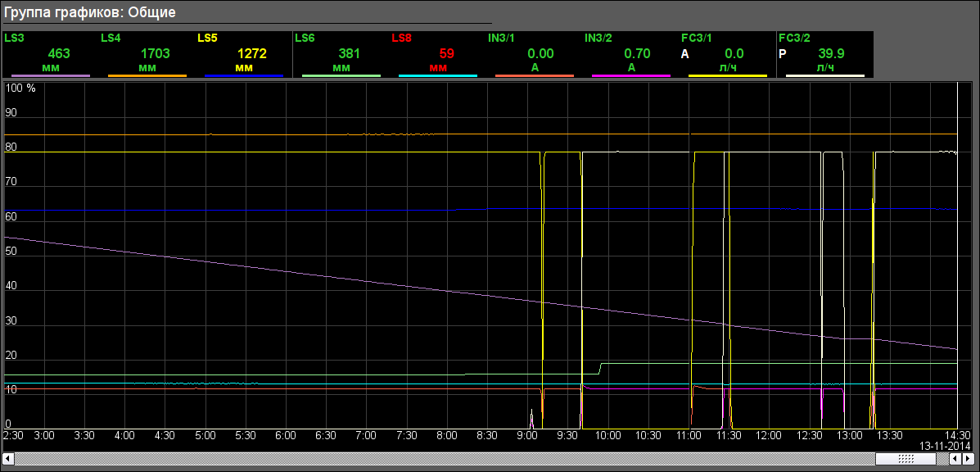Click the horizontal scrollbar thumb with grip dots
Screen dimensions: 980x472
coord(905,459)
